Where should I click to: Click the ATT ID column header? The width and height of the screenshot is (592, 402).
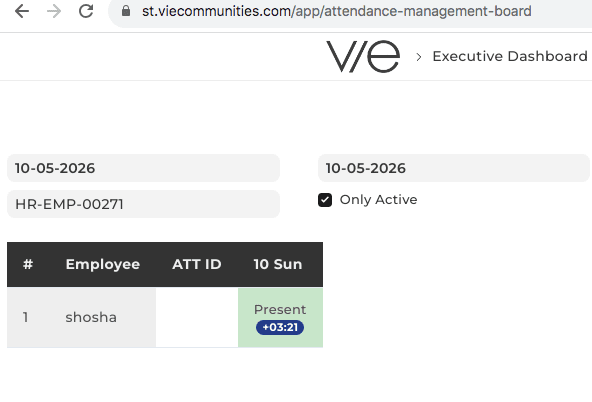197,264
